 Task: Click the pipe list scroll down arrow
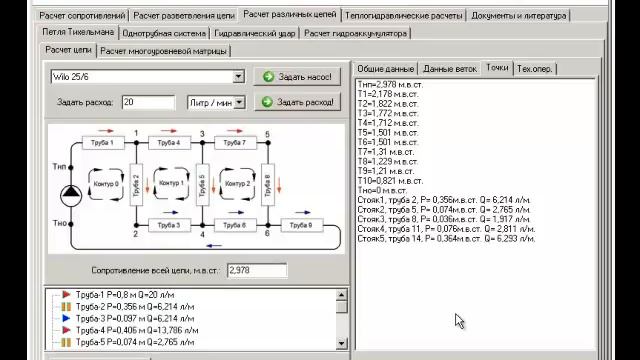tap(342, 343)
